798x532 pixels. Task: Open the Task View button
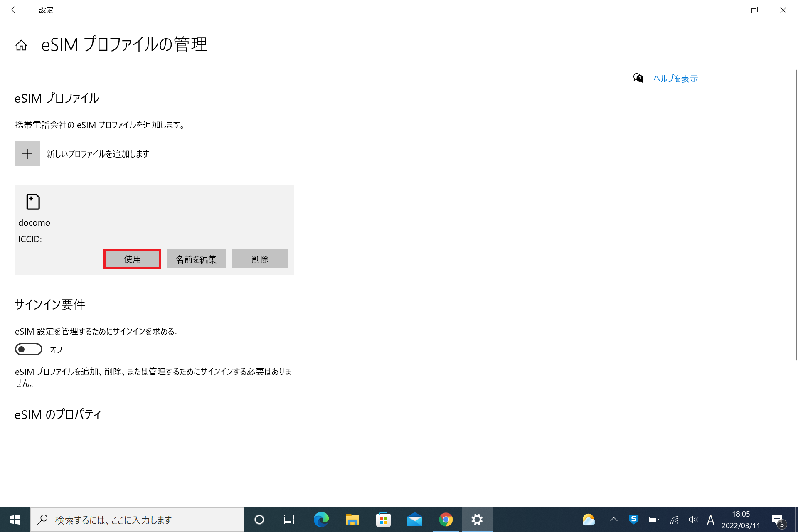pyautogui.click(x=289, y=520)
